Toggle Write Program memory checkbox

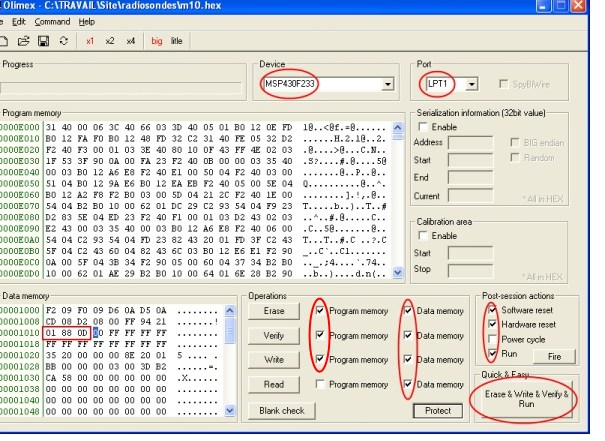pos(320,359)
